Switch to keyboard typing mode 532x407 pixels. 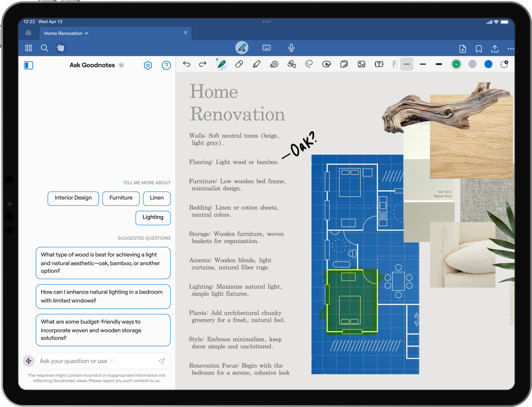267,48
